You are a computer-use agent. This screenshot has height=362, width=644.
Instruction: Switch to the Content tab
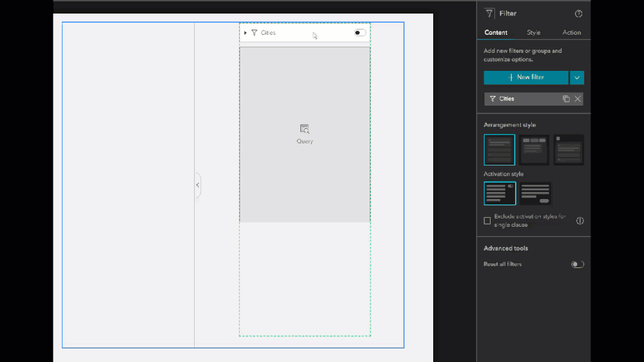coord(496,32)
